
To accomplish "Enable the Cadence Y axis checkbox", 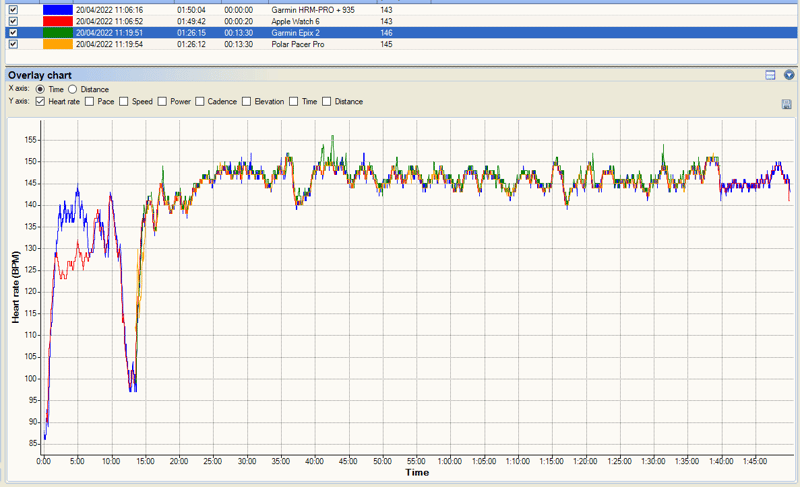I will (x=199, y=101).
